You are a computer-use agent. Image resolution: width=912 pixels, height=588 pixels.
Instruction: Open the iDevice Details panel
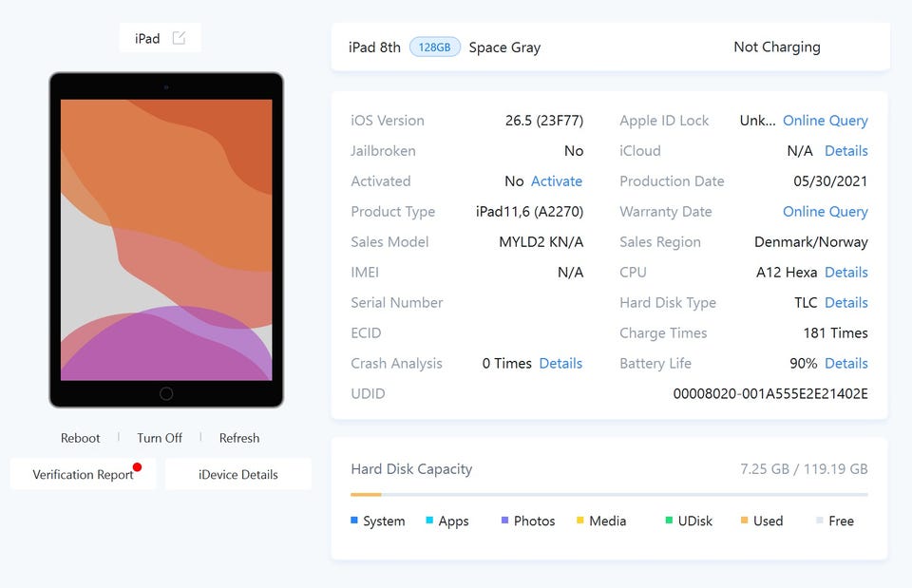click(x=238, y=474)
